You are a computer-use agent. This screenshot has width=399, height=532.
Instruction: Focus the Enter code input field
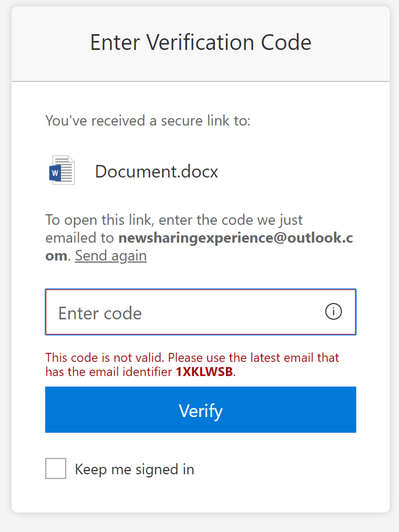tap(200, 312)
